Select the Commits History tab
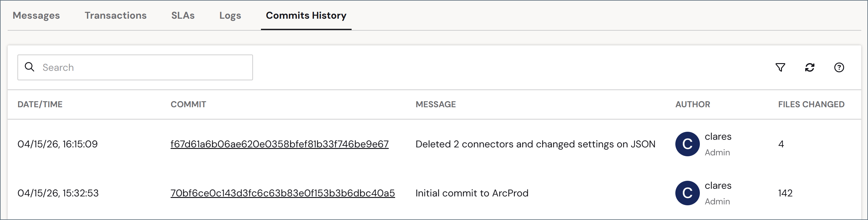The width and height of the screenshot is (868, 220). [306, 16]
